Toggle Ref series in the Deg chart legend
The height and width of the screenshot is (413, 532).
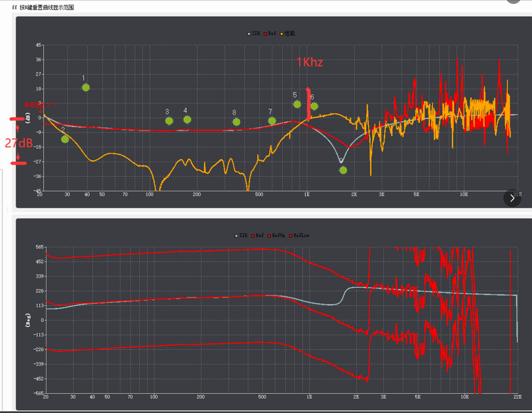[257, 235]
